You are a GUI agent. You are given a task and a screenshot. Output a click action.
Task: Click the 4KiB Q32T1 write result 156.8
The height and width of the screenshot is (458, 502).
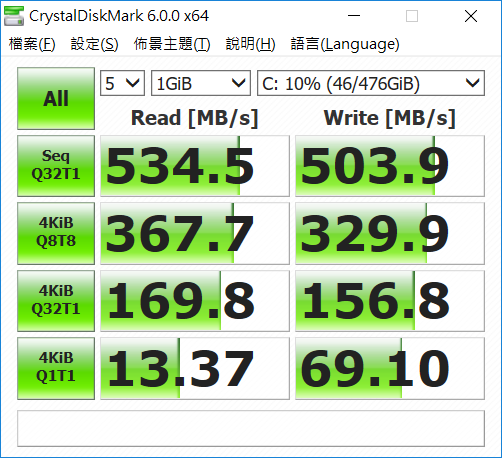(x=390, y=301)
